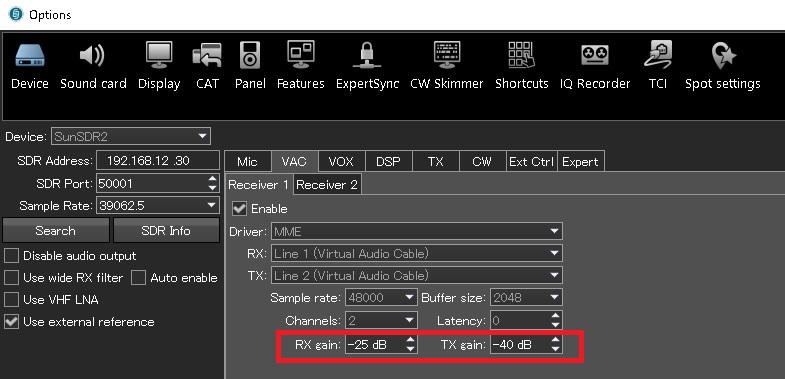Increase TX gain with up arrow
This screenshot has width=785, height=379.
[x=555, y=340]
